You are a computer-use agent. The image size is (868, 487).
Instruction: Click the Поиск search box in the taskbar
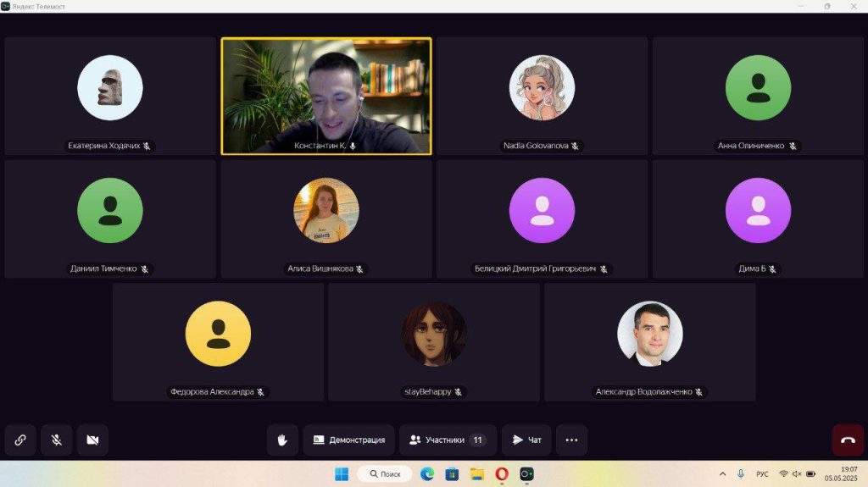click(384, 473)
